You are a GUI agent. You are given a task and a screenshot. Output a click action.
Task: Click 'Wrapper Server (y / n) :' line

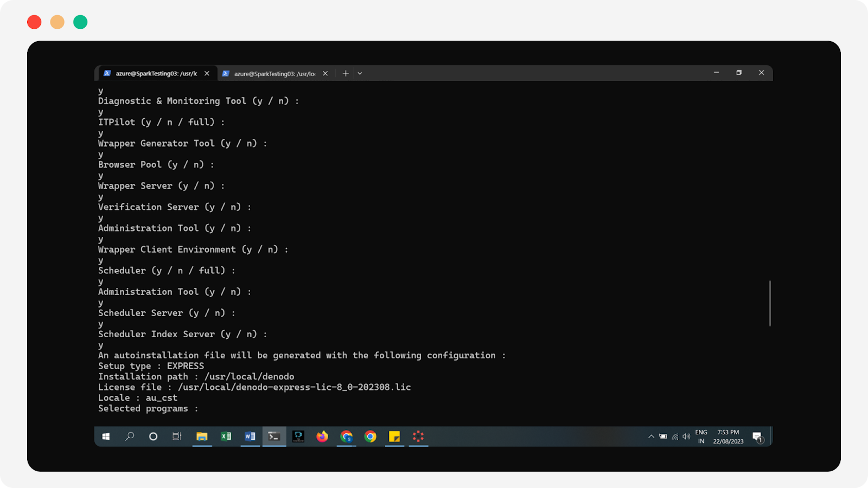pos(162,185)
